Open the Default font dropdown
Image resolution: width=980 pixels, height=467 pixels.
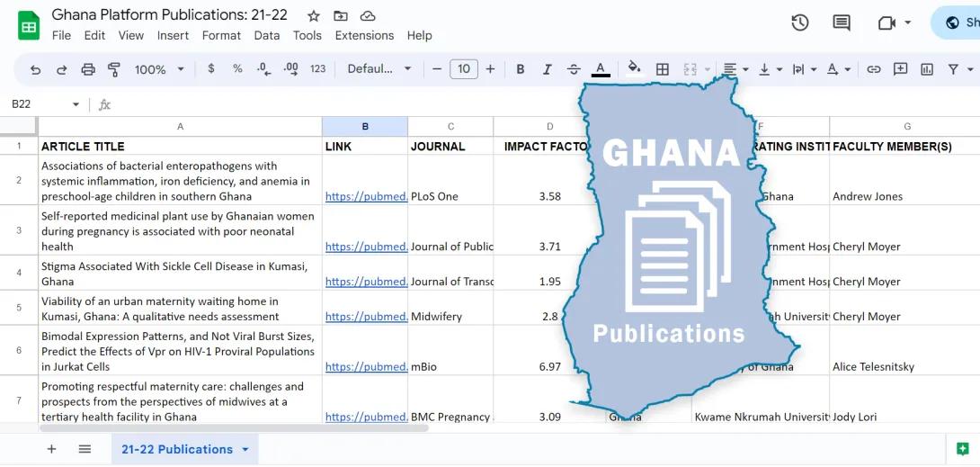click(379, 68)
